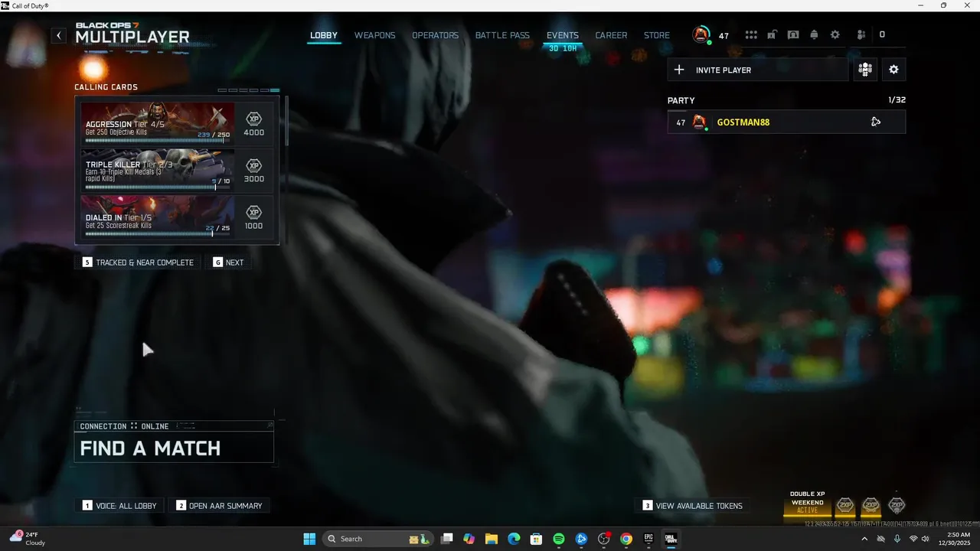This screenshot has width=980, height=551.
Task: Open settings gear in top header
Action: [x=835, y=35]
